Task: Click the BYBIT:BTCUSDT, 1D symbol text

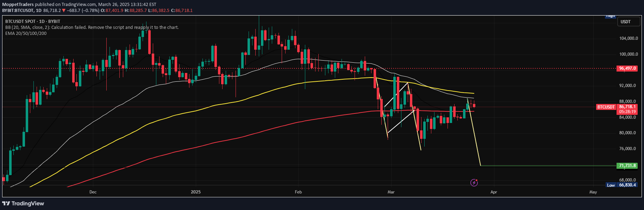Action: click(22, 11)
